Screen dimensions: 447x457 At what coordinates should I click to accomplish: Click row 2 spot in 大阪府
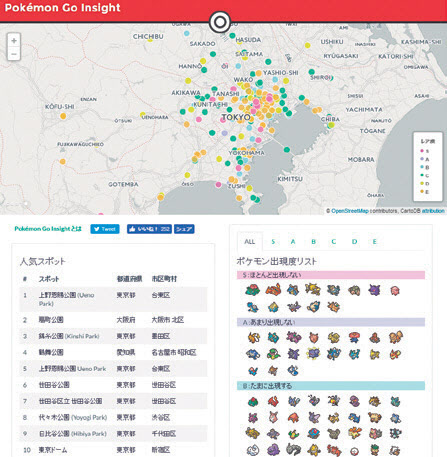point(114,320)
